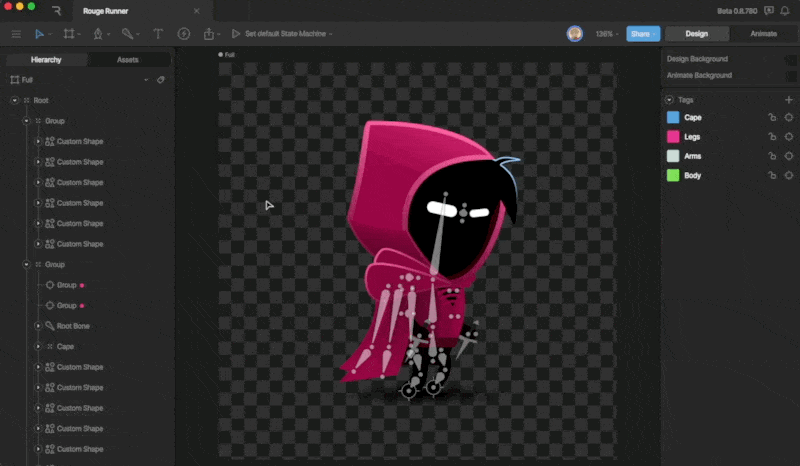Switch to Design mode
The width and height of the screenshot is (800, 466).
(x=696, y=34)
